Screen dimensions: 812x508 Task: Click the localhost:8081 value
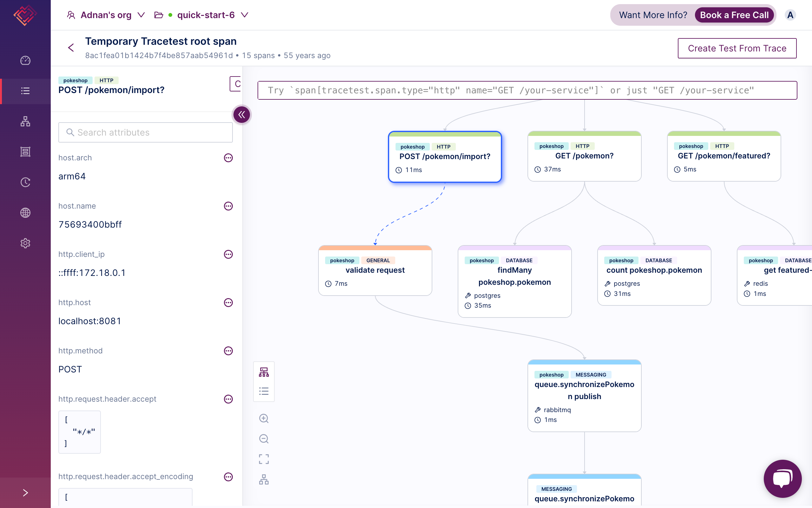pos(89,321)
